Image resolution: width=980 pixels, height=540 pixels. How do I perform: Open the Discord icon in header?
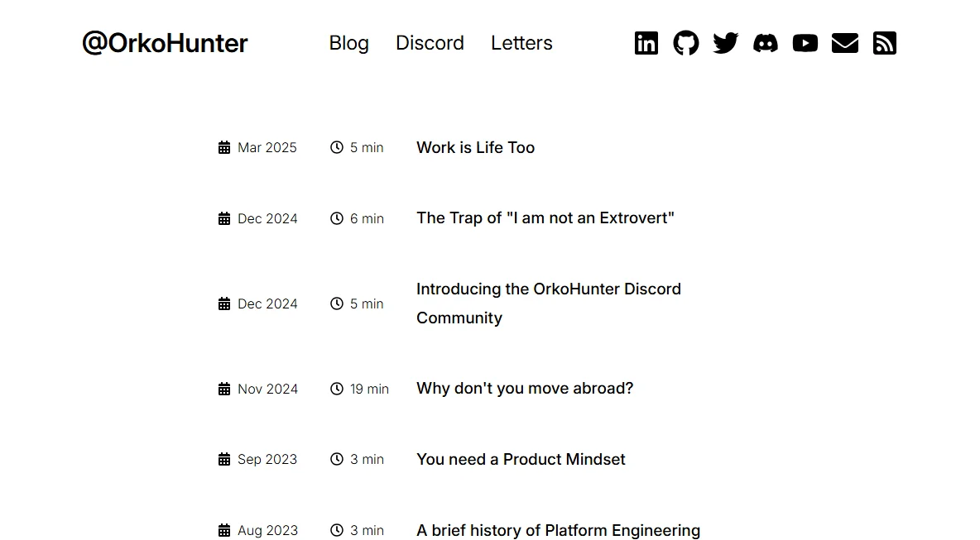(x=765, y=43)
